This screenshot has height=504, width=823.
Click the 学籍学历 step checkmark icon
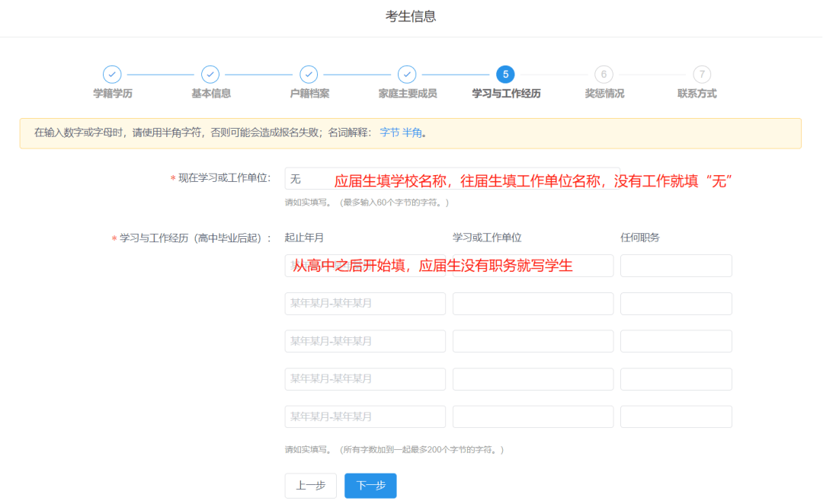(x=112, y=75)
